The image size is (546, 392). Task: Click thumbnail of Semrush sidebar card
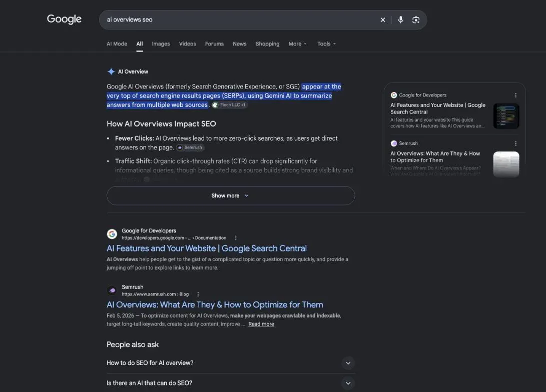click(x=506, y=164)
